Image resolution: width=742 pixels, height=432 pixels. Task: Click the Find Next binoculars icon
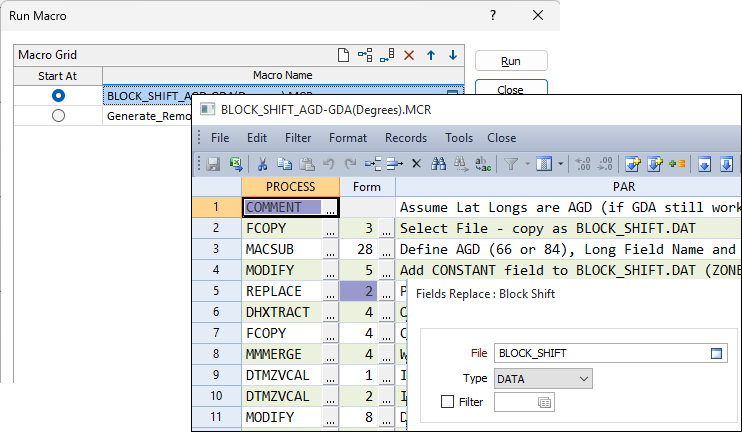[x=460, y=164]
